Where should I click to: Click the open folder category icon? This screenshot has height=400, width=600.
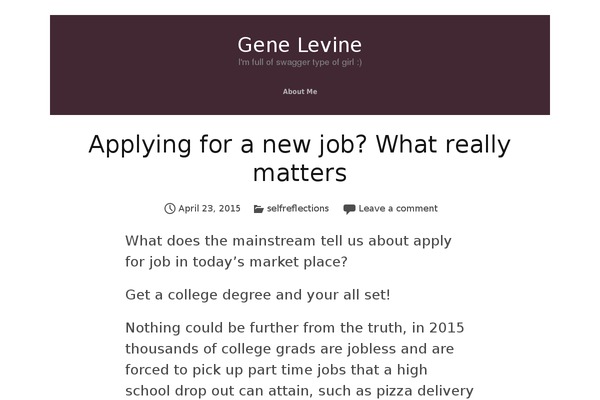coord(259,209)
